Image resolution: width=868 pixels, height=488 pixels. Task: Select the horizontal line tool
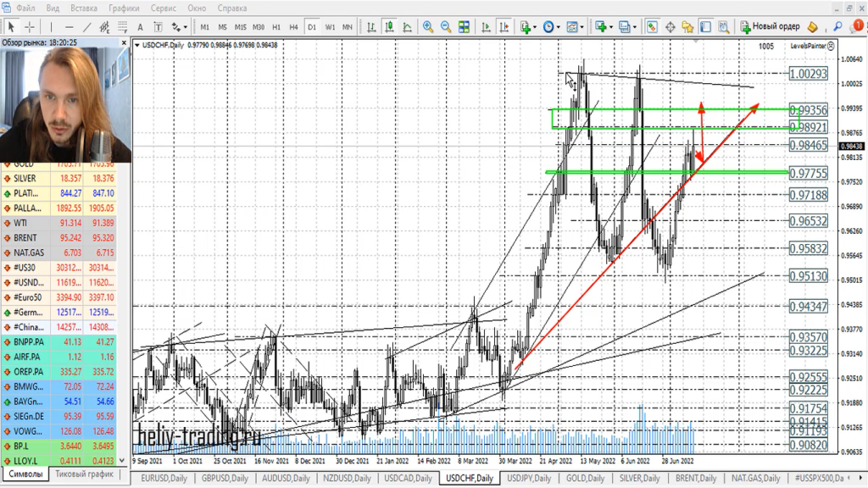70,27
